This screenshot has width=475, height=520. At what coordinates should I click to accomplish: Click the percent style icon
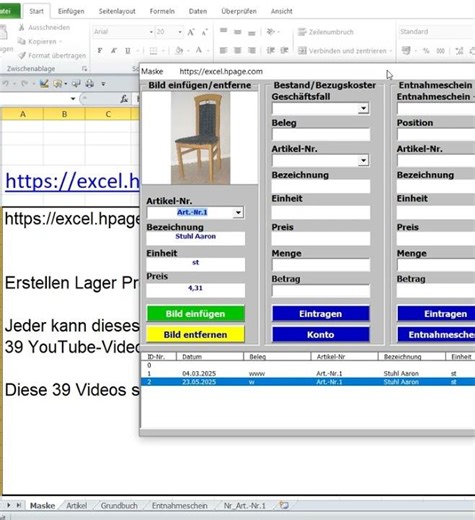point(426,51)
